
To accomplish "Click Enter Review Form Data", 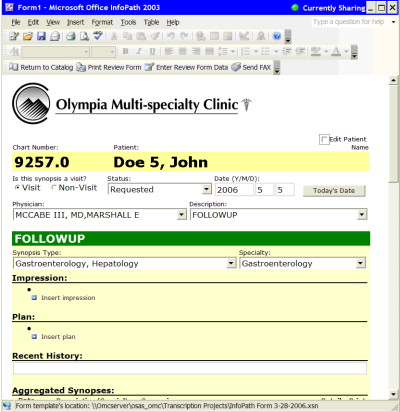I will [x=187, y=67].
